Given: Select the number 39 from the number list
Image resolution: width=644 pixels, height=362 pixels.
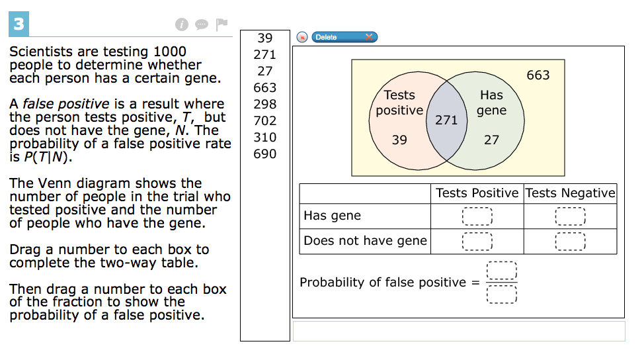Looking at the screenshot, I should (265, 38).
